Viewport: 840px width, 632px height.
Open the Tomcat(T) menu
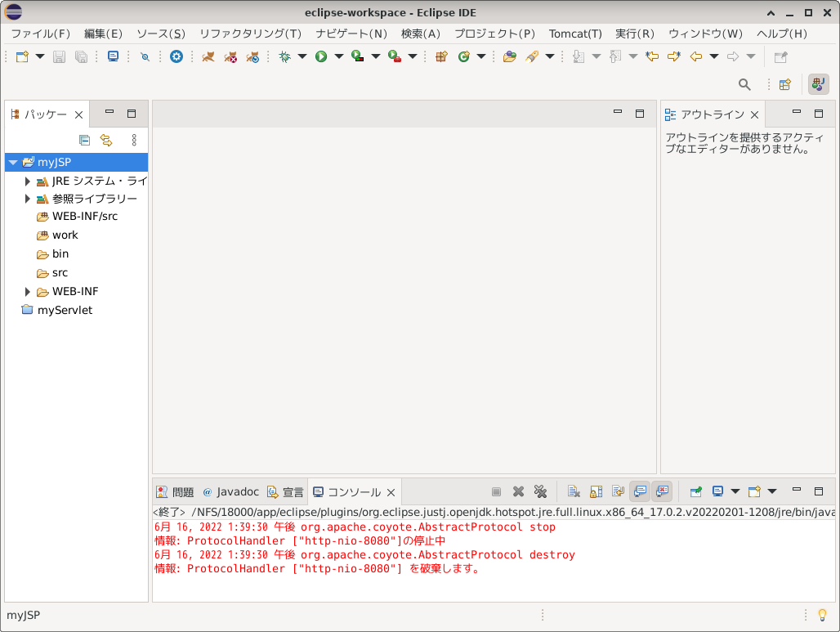[575, 34]
